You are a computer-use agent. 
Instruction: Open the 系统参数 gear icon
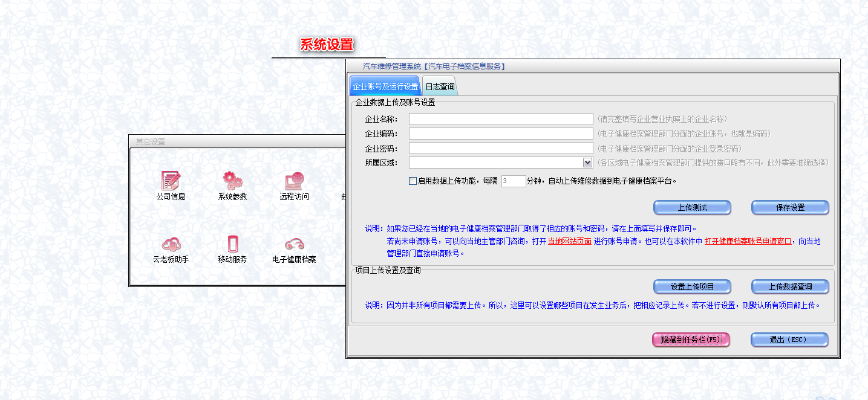click(x=232, y=181)
